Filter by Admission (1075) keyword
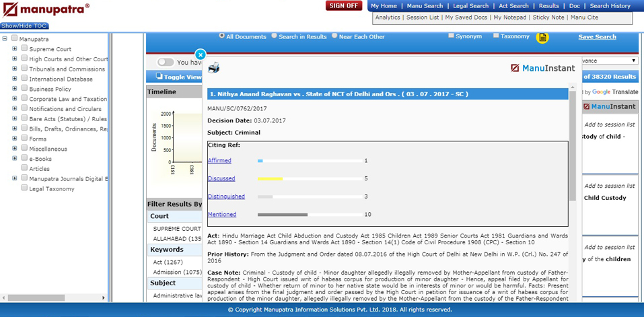This screenshot has height=317, width=644. click(x=178, y=272)
